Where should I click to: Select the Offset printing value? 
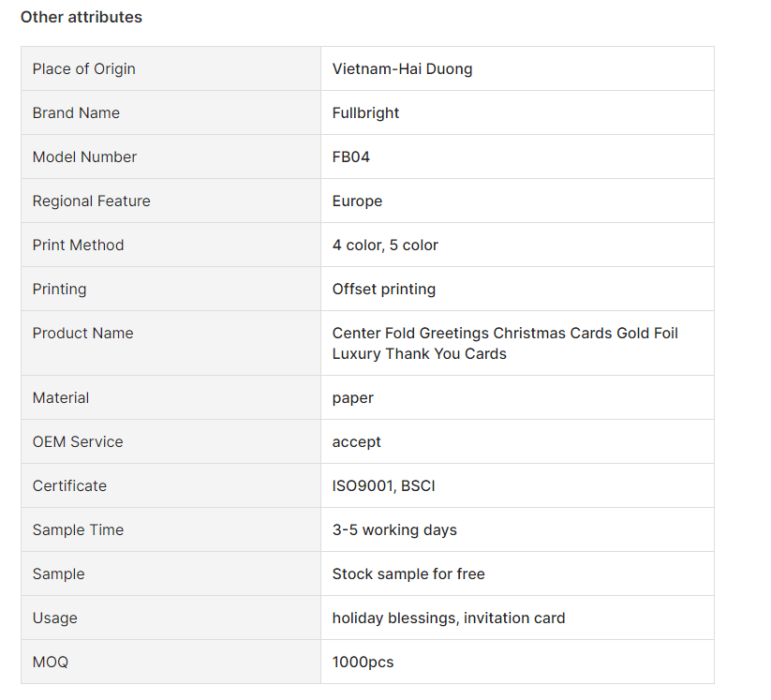(384, 290)
